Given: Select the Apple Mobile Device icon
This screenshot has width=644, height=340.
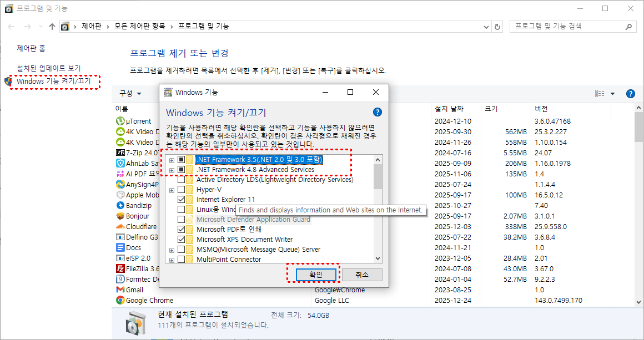Looking at the screenshot, I should 120,195.
